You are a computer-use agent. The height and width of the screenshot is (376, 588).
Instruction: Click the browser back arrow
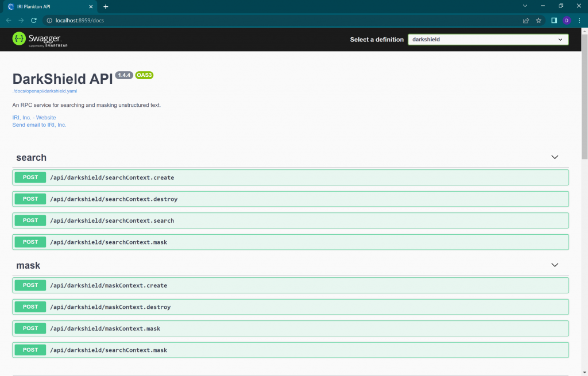(9, 20)
